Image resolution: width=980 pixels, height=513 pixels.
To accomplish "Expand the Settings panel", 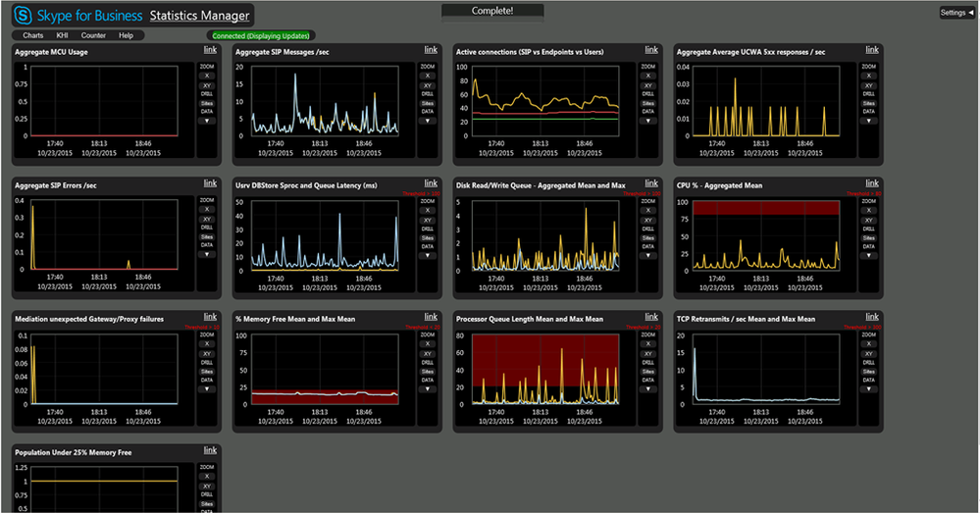I will [x=956, y=13].
